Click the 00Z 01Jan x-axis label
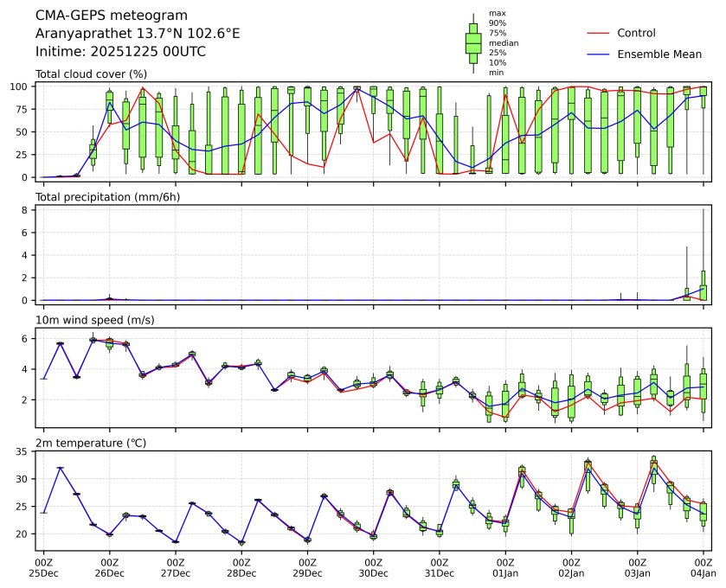This screenshot has width=726, height=588. 505,568
